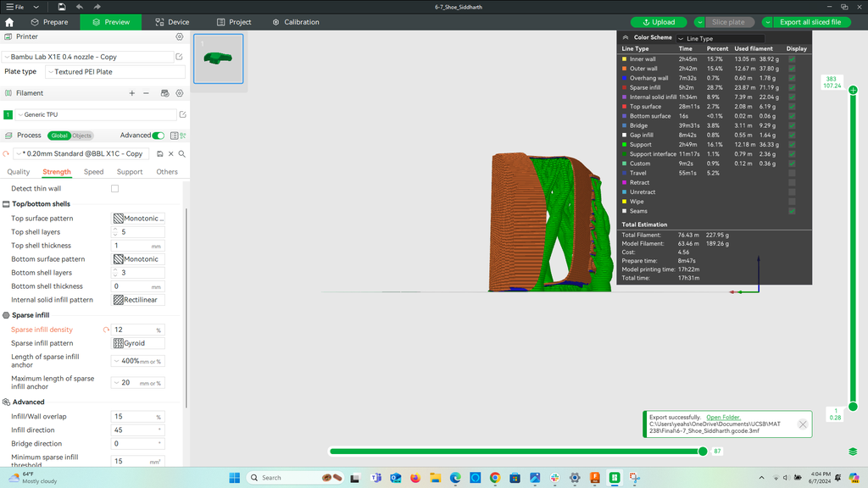Open Color Scheme Line Type dropdown

[x=721, y=38]
